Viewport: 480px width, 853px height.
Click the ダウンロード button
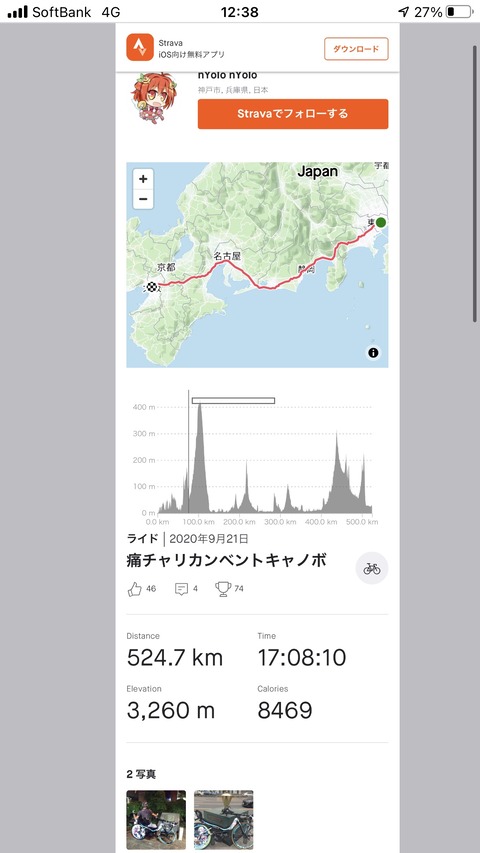356,49
